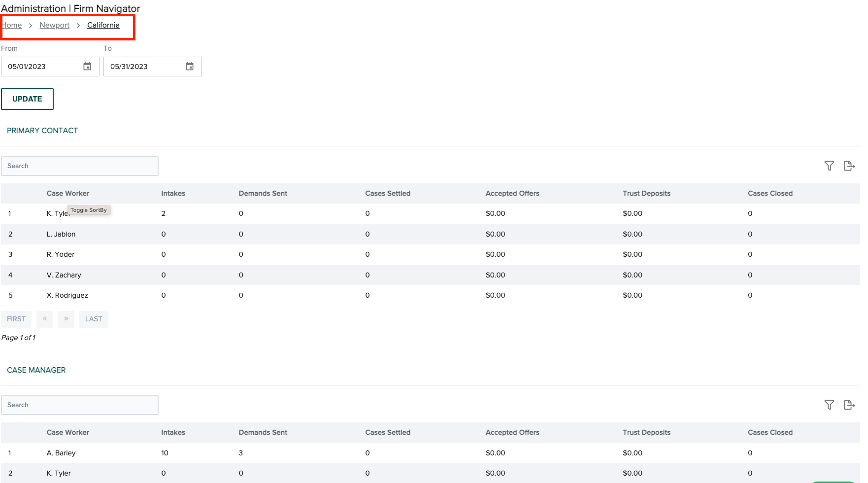The image size is (868, 483).
Task: Select R. Yoder in Primary Contact
Action: point(61,255)
